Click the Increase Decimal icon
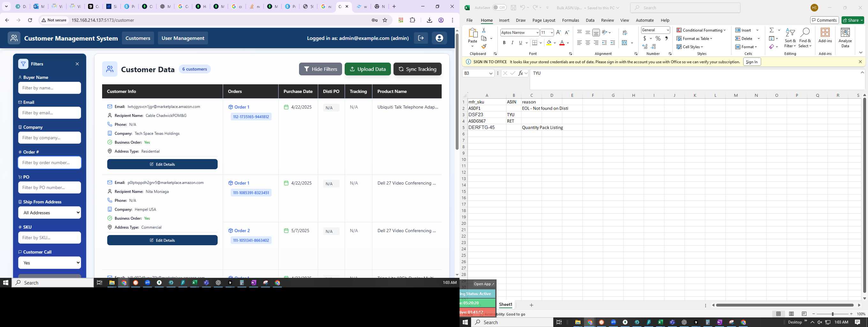The width and height of the screenshot is (868, 327). pos(645,47)
